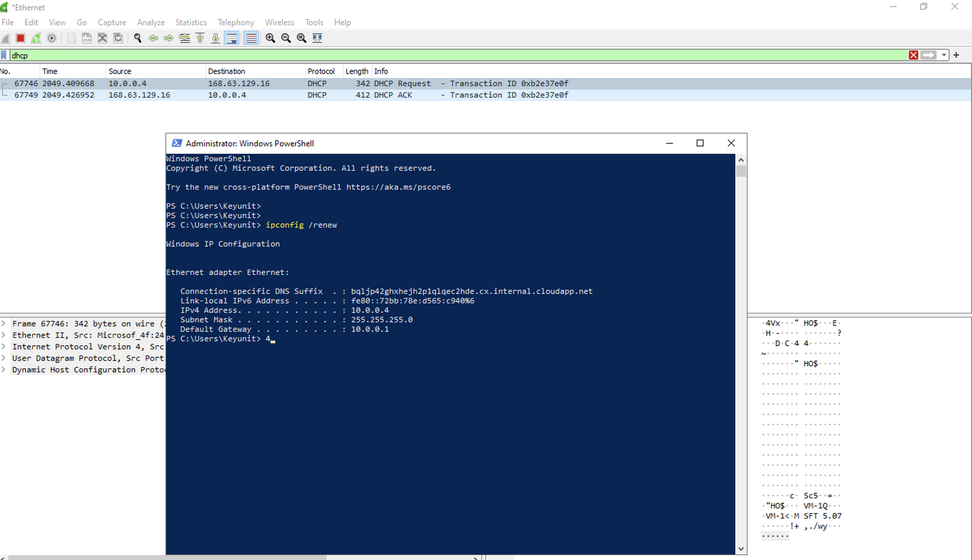Restart the current capture
This screenshot has width=972, height=560.
coord(35,38)
